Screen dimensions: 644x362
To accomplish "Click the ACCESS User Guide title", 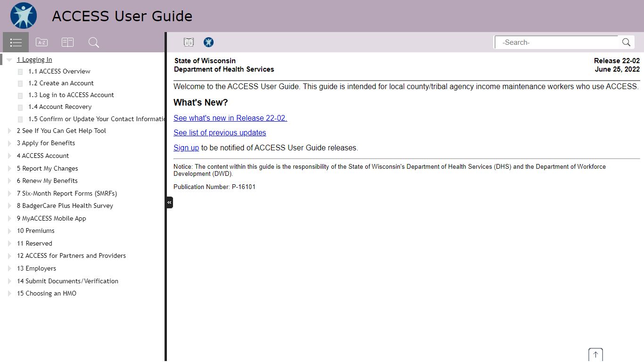I will [122, 16].
